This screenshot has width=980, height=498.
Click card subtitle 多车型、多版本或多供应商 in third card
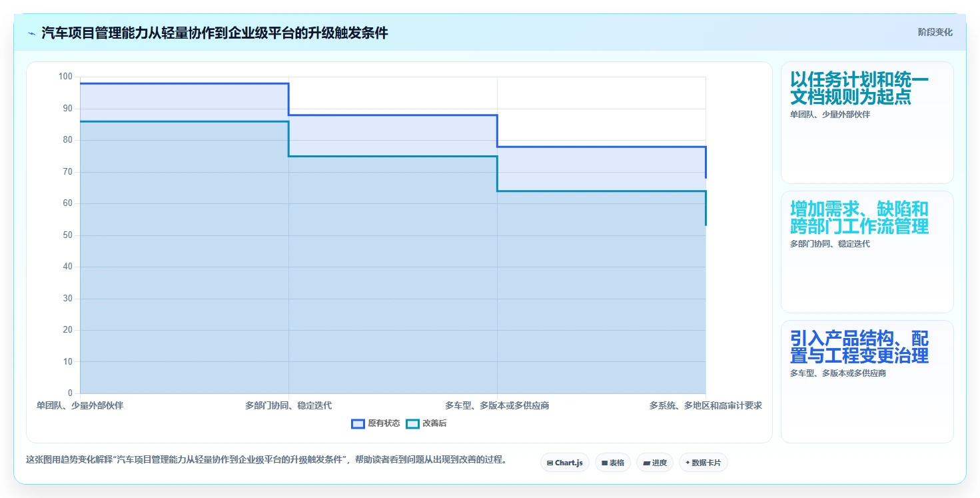838,373
